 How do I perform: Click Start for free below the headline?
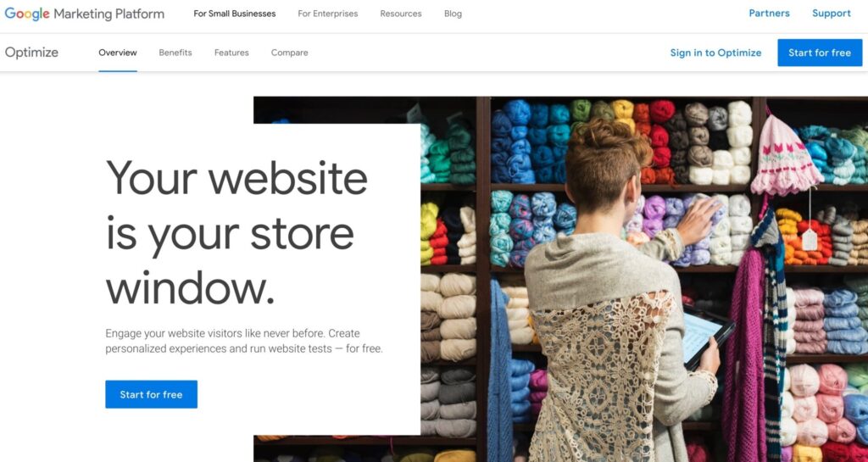151,394
